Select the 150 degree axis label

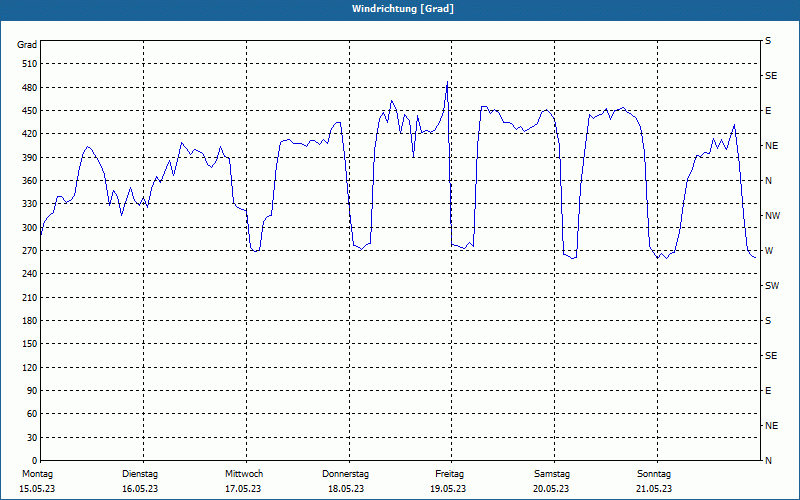[30, 344]
